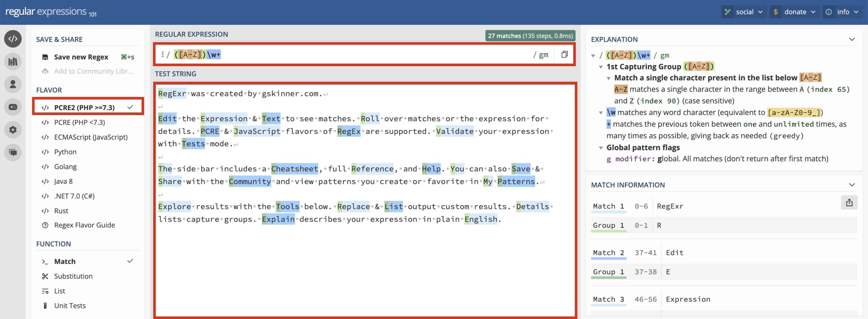
Task: Choose the Golang regex flavor
Action: tap(65, 167)
